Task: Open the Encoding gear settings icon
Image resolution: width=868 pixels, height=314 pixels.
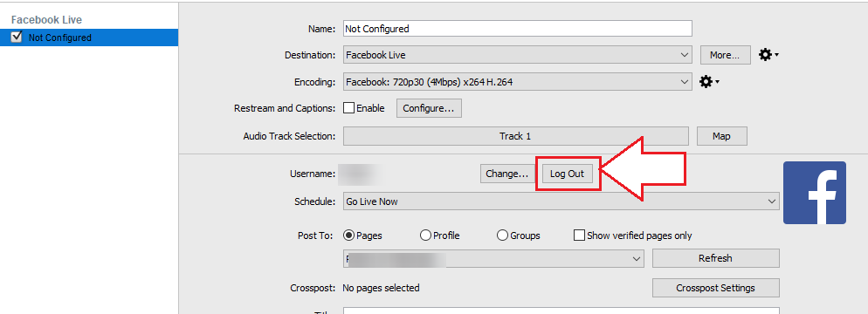Action: click(x=709, y=82)
